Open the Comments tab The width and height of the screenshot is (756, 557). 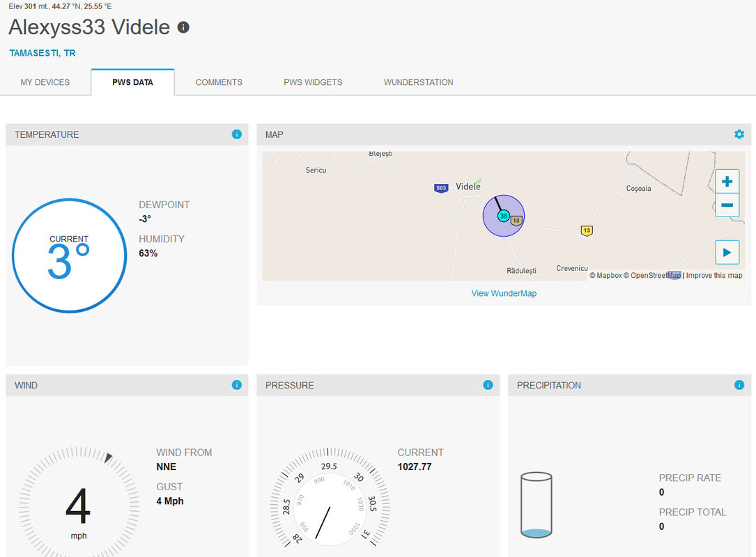point(219,82)
